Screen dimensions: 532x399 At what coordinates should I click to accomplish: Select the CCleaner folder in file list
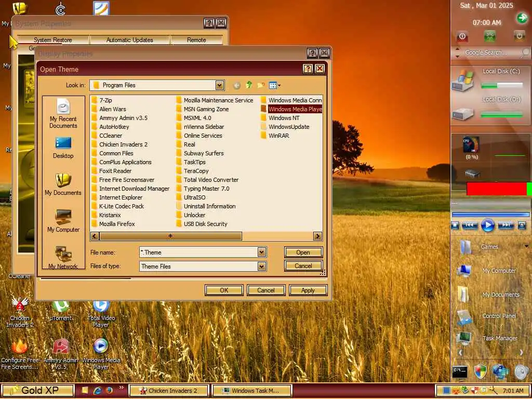click(x=107, y=136)
